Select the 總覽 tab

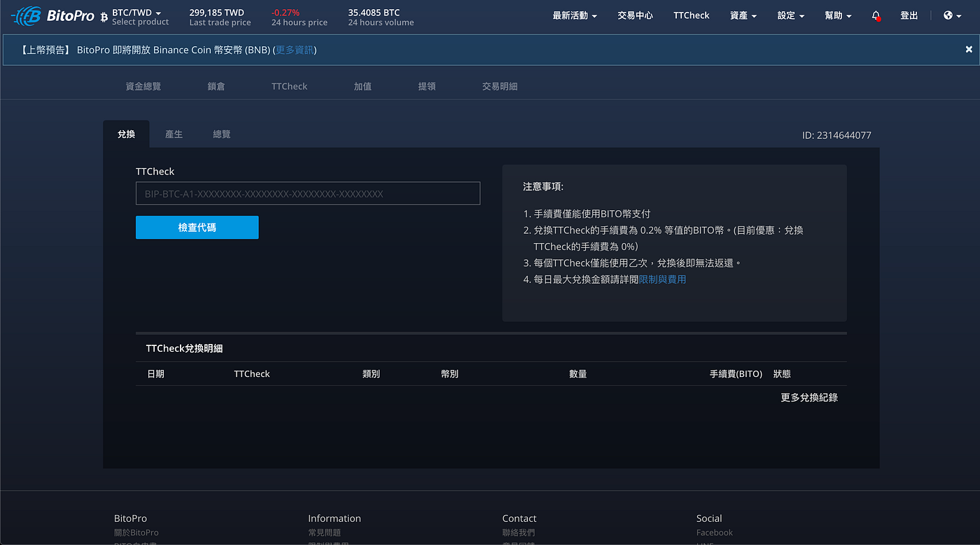[222, 134]
